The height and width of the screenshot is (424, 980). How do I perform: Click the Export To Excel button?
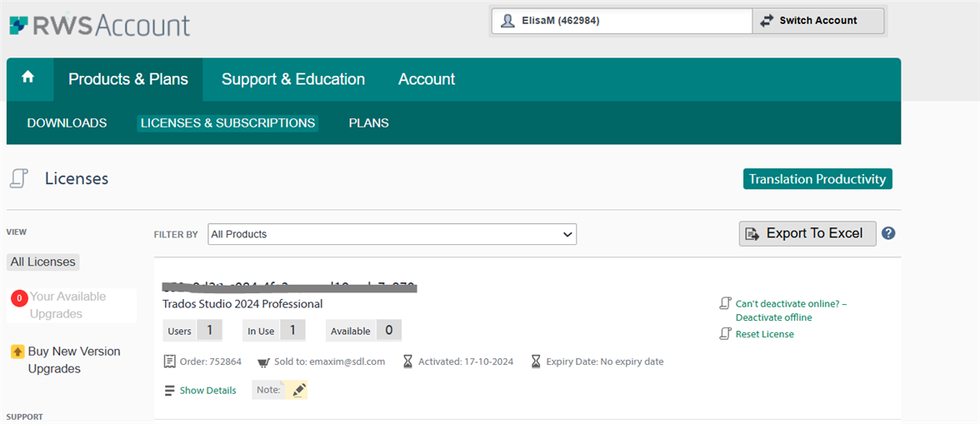click(807, 233)
